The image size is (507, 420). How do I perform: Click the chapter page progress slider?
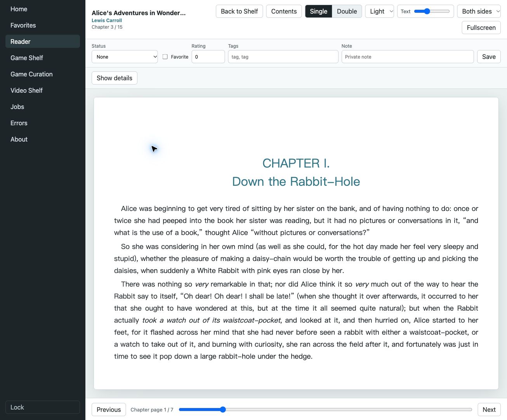[x=325, y=410]
